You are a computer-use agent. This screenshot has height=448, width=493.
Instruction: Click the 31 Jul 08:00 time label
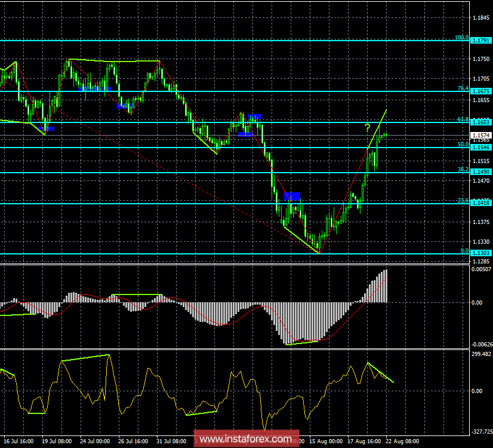(170, 442)
